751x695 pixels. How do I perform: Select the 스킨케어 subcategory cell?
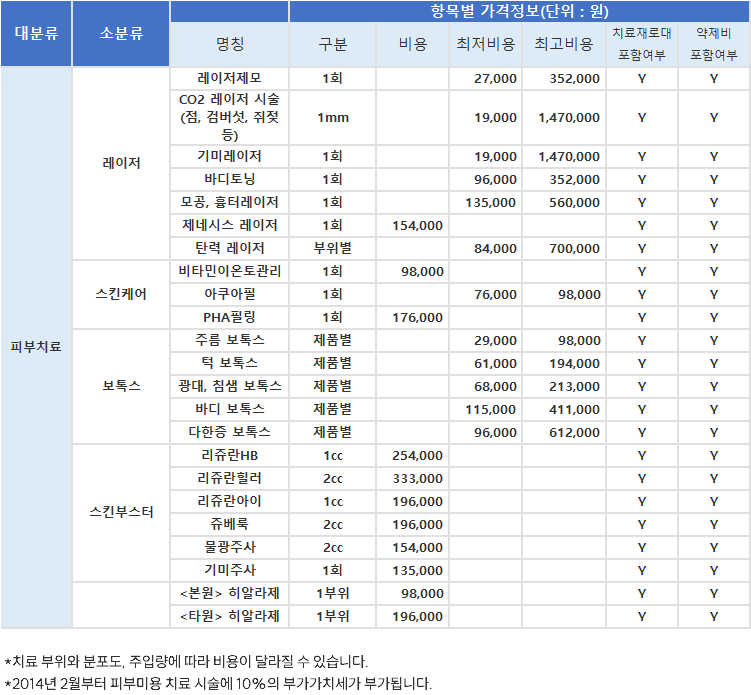121,295
